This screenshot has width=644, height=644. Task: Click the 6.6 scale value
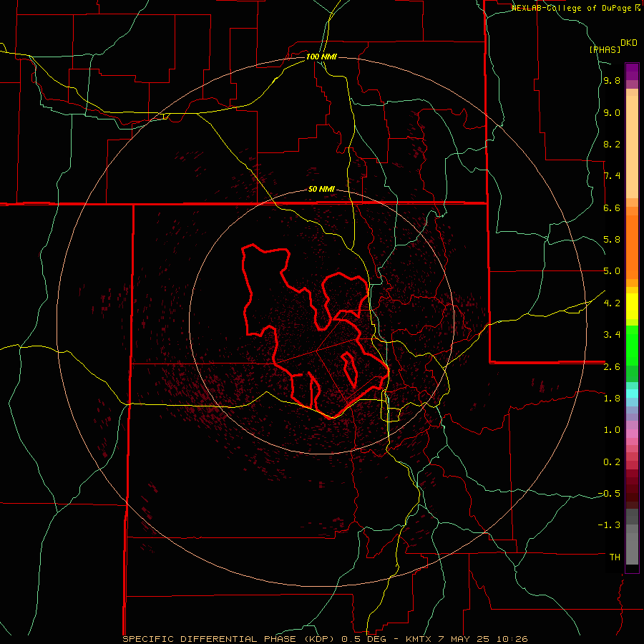tap(612, 208)
